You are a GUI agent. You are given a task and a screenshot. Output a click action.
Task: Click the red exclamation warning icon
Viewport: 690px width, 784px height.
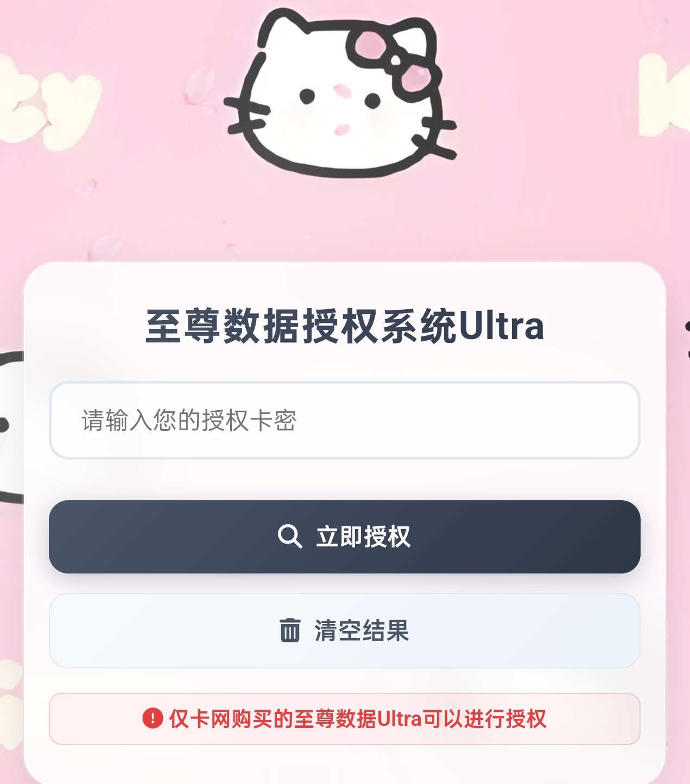(x=153, y=718)
